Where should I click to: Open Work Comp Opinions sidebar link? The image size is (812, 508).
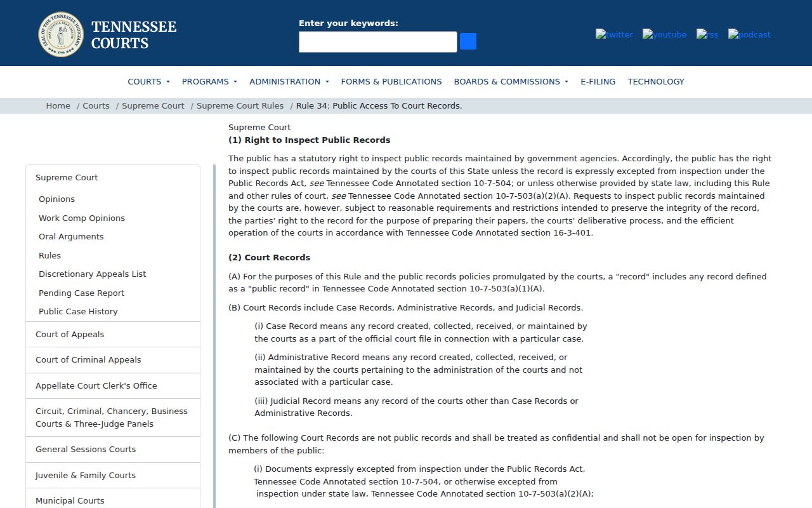click(82, 218)
